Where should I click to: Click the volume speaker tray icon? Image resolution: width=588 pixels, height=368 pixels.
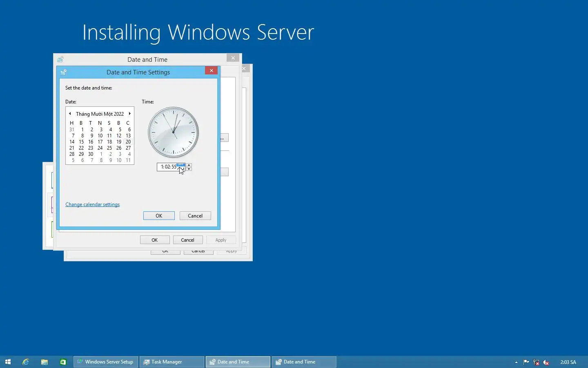(546, 362)
